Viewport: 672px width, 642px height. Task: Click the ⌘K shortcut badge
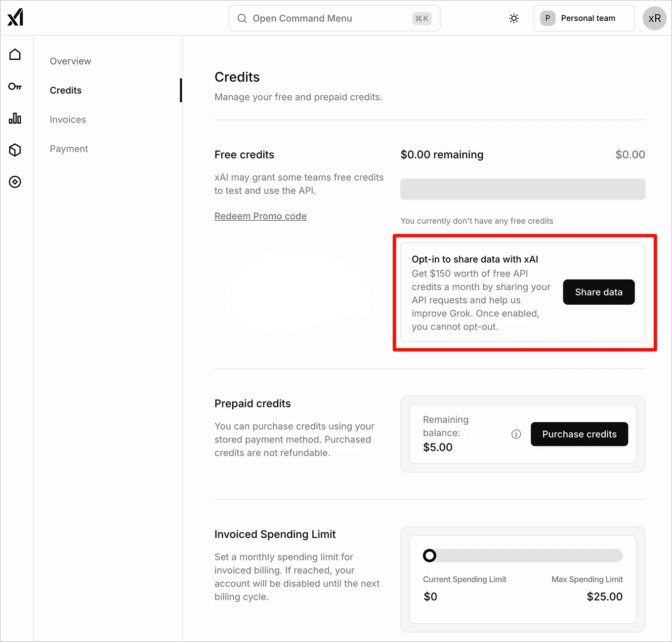pos(422,18)
